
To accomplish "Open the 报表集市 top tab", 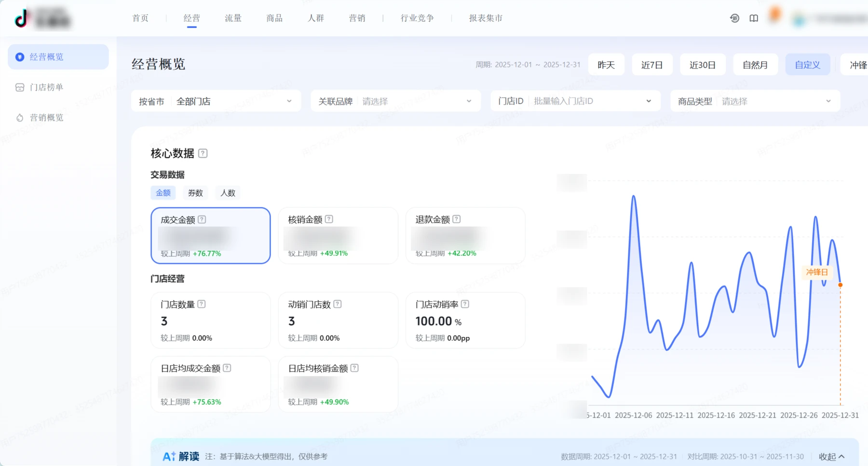I will point(486,18).
